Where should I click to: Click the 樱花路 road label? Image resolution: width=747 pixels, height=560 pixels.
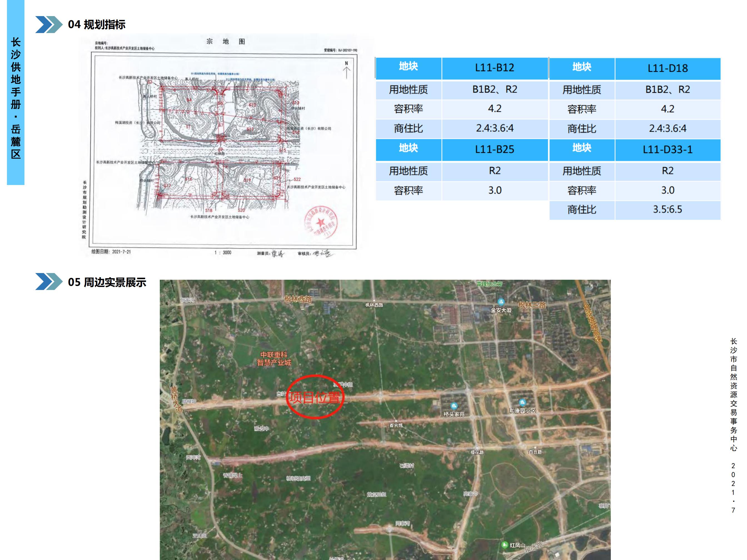[x=477, y=452]
